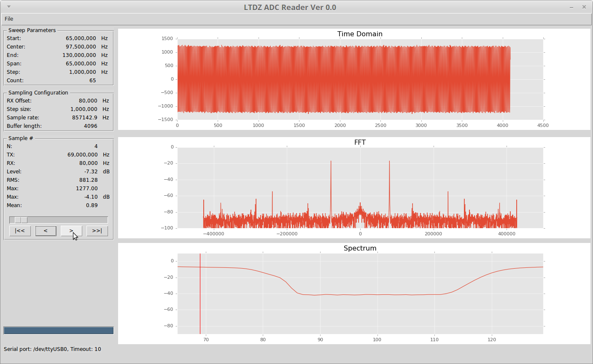Click the Start value 65,000,000
The width and height of the screenshot is (593, 364).
tap(80, 38)
